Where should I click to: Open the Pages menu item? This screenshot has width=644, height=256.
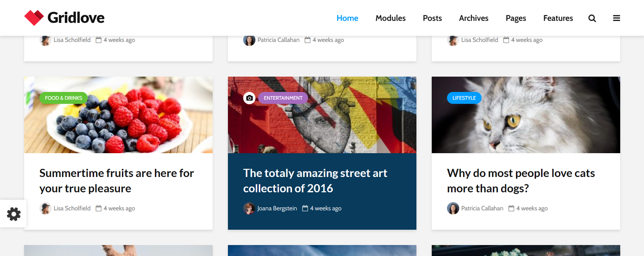(x=516, y=18)
